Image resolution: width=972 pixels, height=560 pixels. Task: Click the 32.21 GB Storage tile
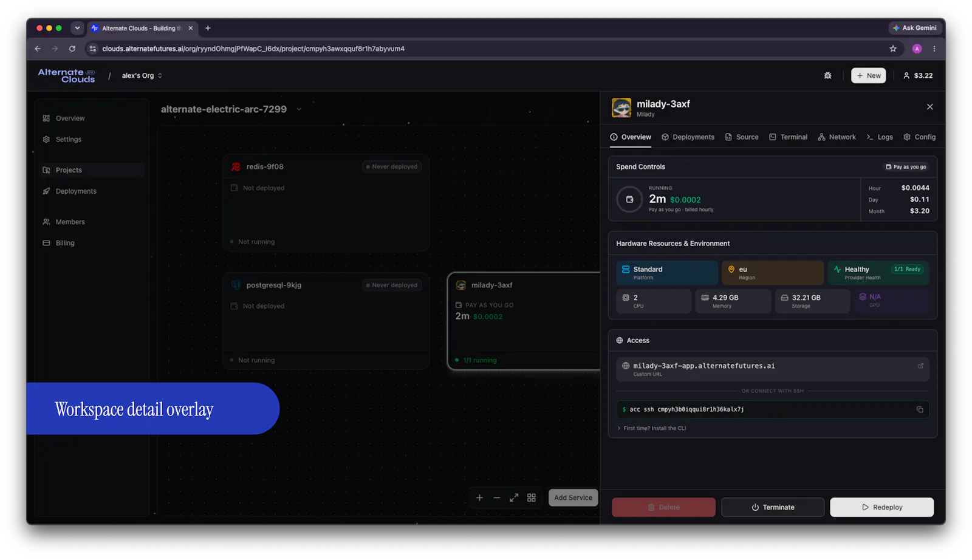coord(812,301)
